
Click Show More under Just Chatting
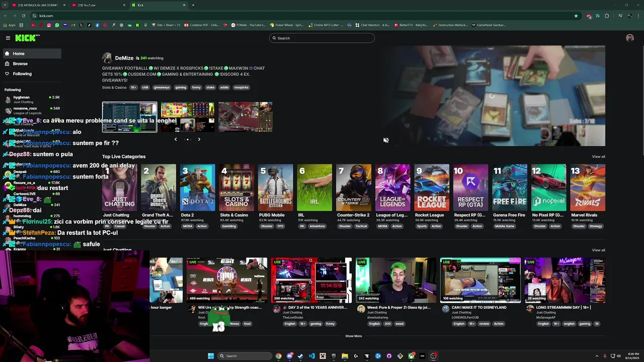[353, 336]
